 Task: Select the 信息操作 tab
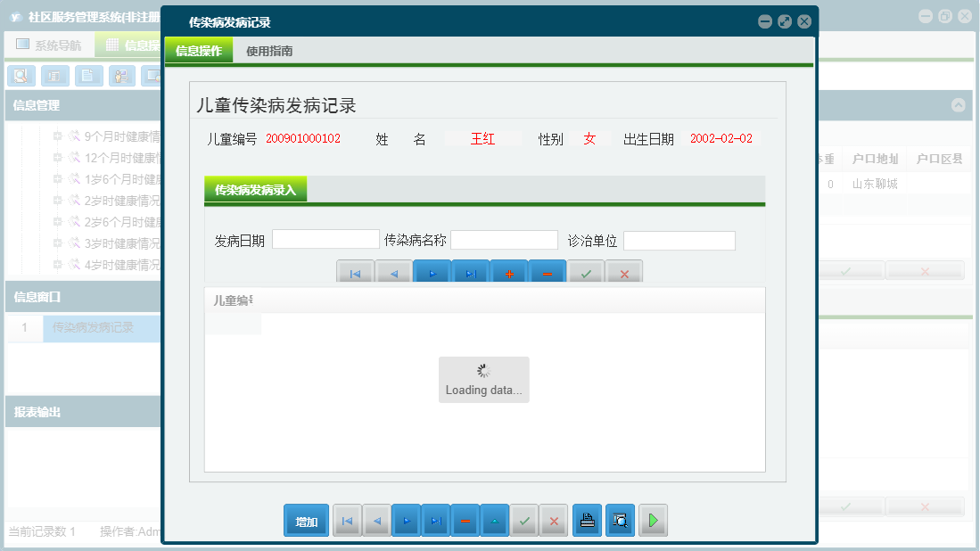point(198,52)
